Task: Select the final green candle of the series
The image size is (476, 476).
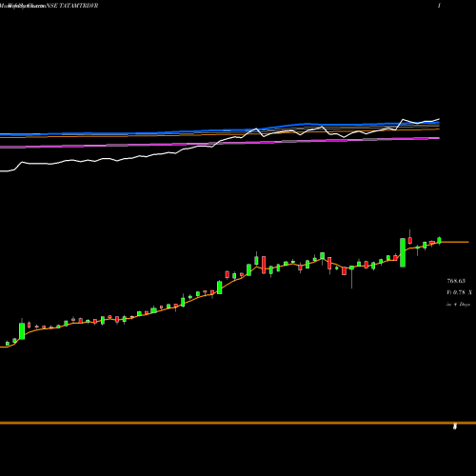Action: click(x=439, y=241)
